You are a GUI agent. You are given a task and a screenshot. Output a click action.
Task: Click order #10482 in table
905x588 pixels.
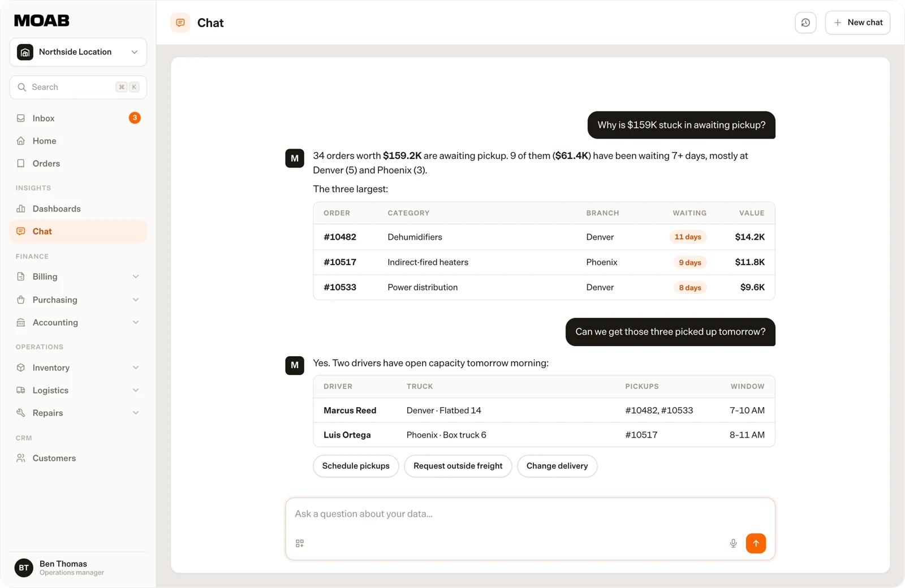click(x=340, y=237)
